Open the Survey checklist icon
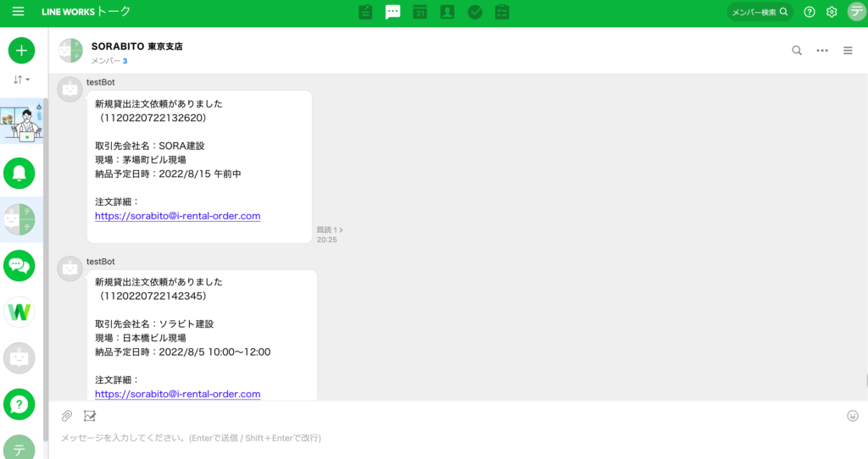 point(503,12)
